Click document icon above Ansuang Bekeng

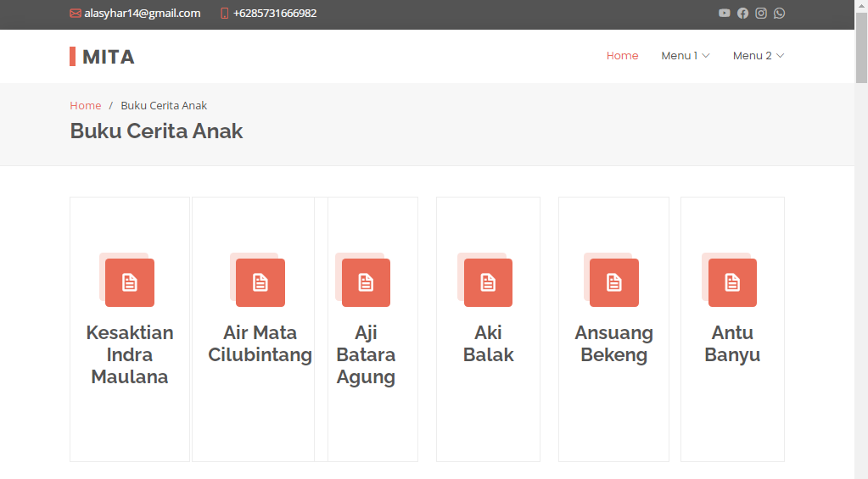[614, 282]
